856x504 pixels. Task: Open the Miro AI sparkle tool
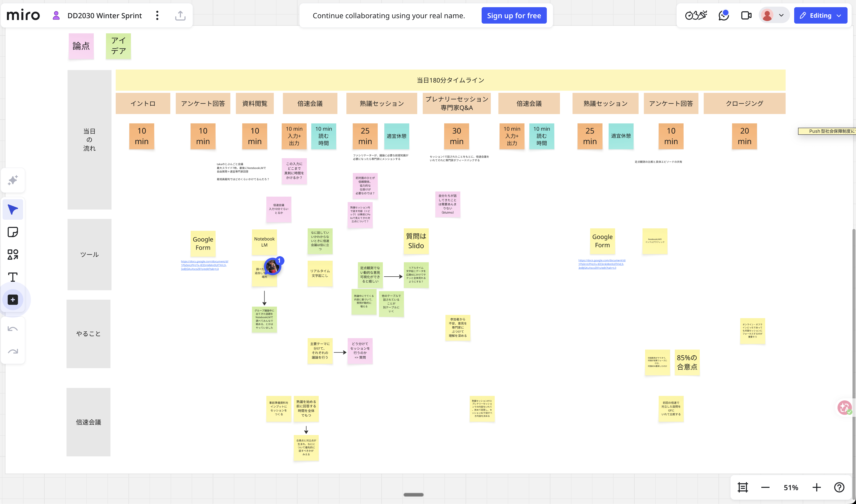tap(13, 180)
